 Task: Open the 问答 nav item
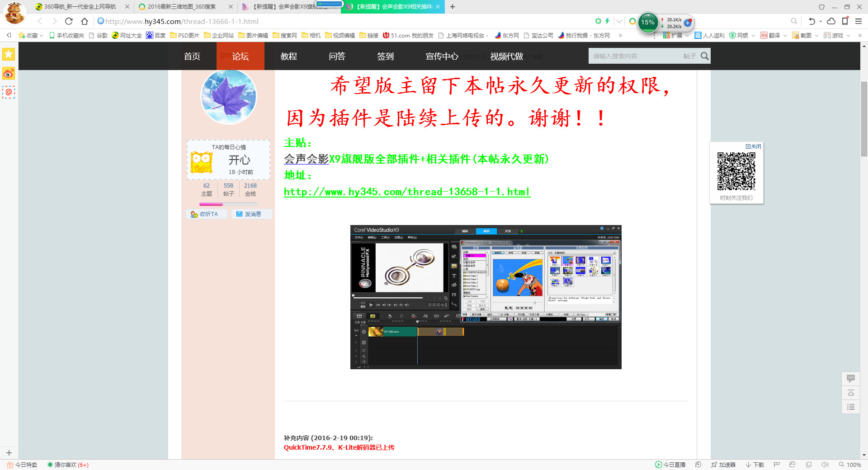[337, 56]
